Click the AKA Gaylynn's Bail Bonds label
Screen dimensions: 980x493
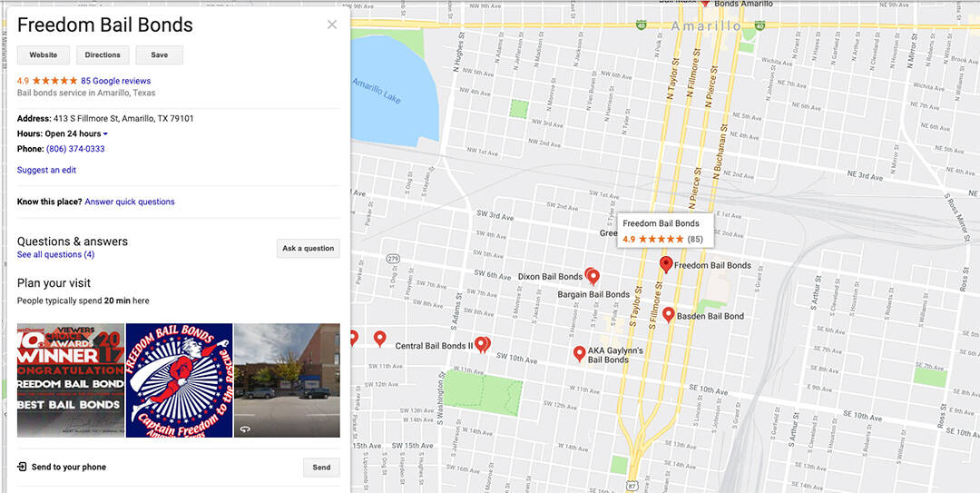pos(615,355)
